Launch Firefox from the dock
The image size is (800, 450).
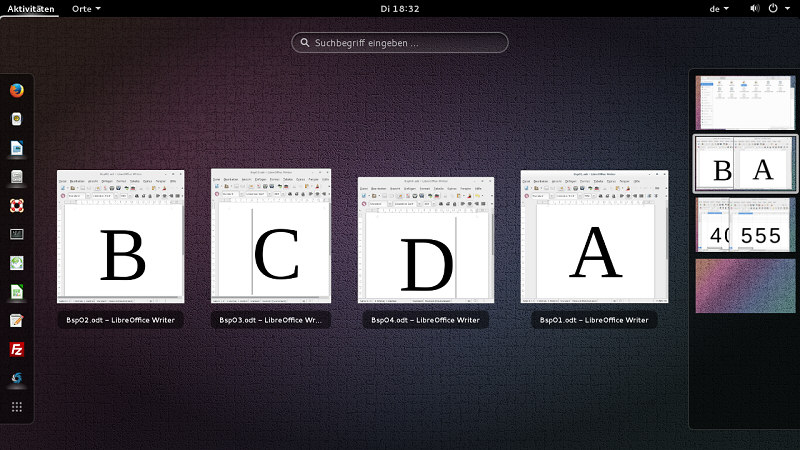(17, 90)
